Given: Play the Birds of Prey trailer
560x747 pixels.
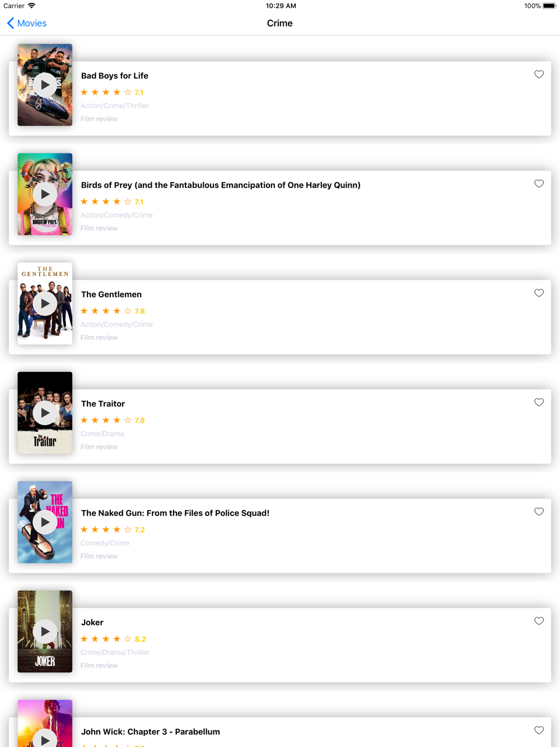Looking at the screenshot, I should pyautogui.click(x=45, y=194).
